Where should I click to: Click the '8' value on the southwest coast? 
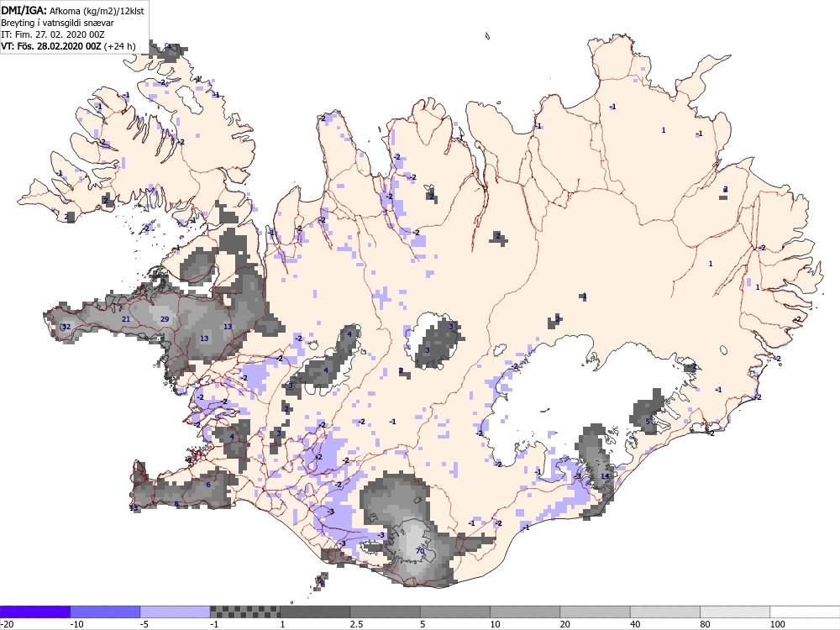tap(176, 504)
